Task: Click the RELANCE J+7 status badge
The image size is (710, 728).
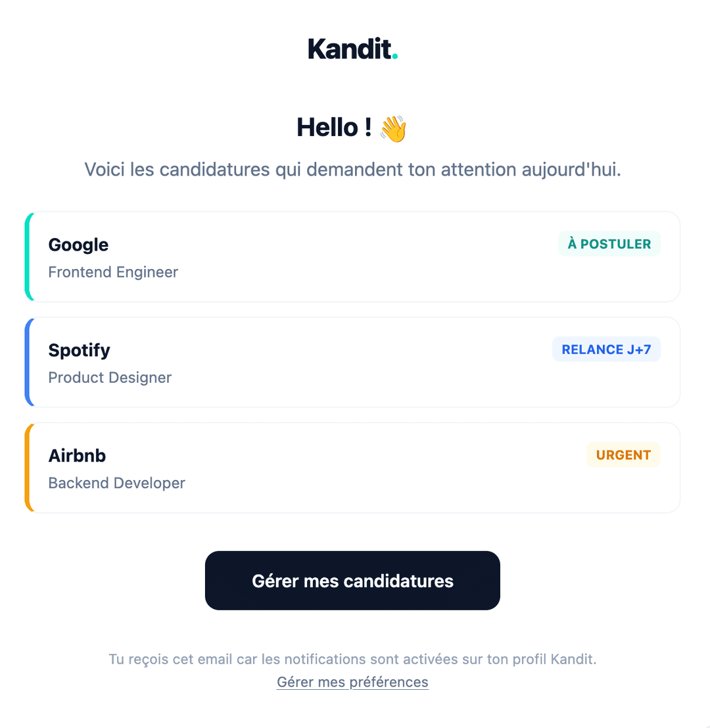Action: click(x=606, y=349)
